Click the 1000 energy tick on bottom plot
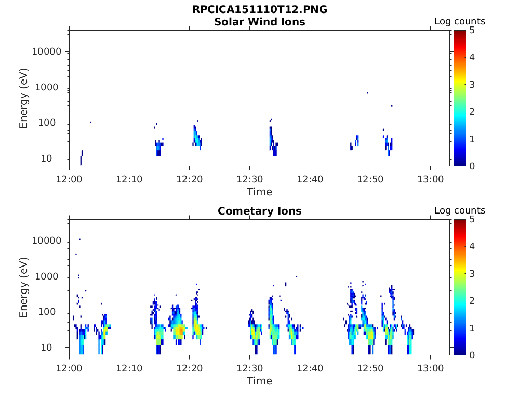The width and height of the screenshot is (532, 399). coord(47,276)
